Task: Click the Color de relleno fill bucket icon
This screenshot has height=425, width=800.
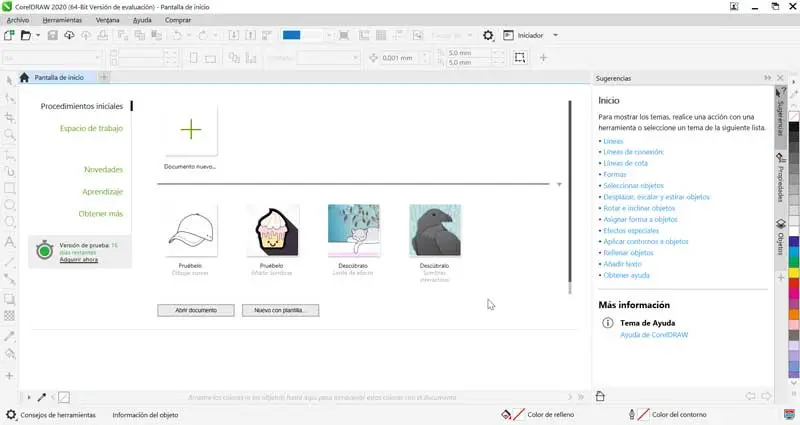Action: tap(506, 415)
